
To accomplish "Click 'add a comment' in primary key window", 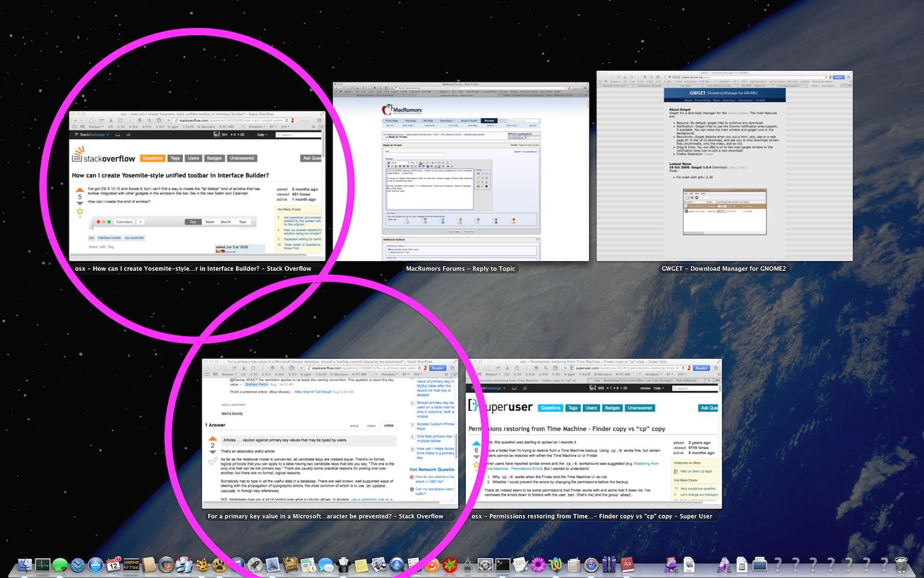I will [234, 405].
